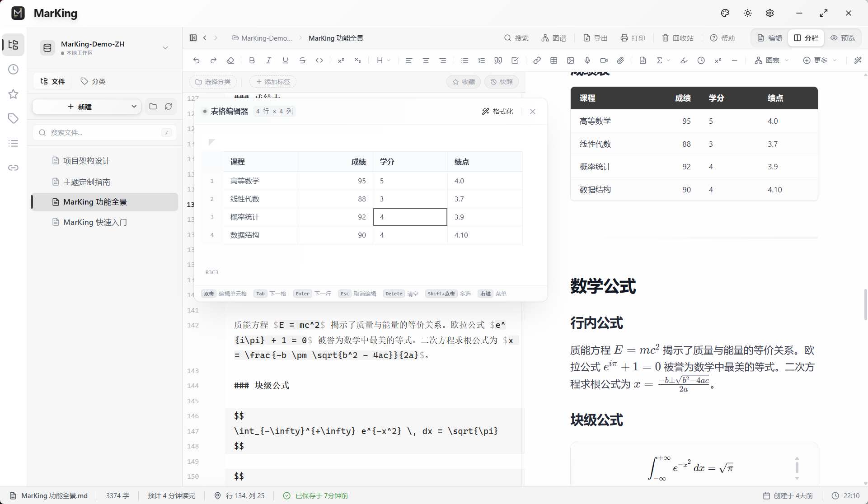868x504 pixels.
Task: Open the 新建 new item dropdown arrow
Action: click(x=134, y=107)
